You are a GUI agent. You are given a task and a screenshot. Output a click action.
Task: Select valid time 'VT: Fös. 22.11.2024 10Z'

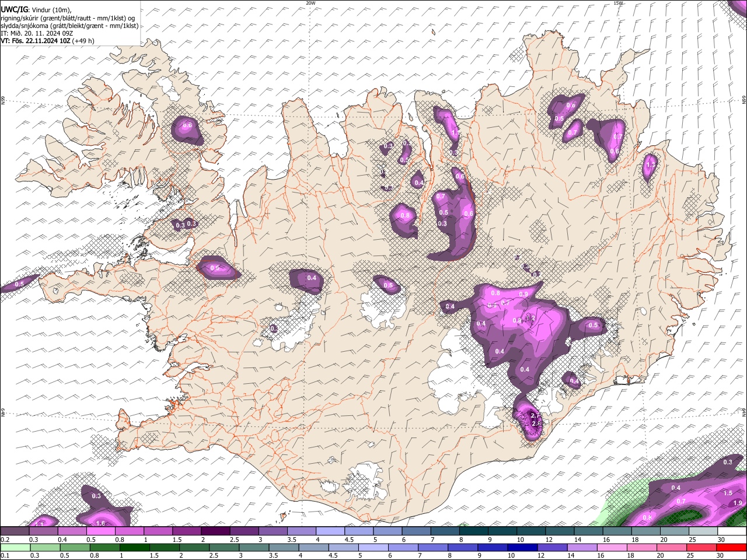(x=35, y=41)
